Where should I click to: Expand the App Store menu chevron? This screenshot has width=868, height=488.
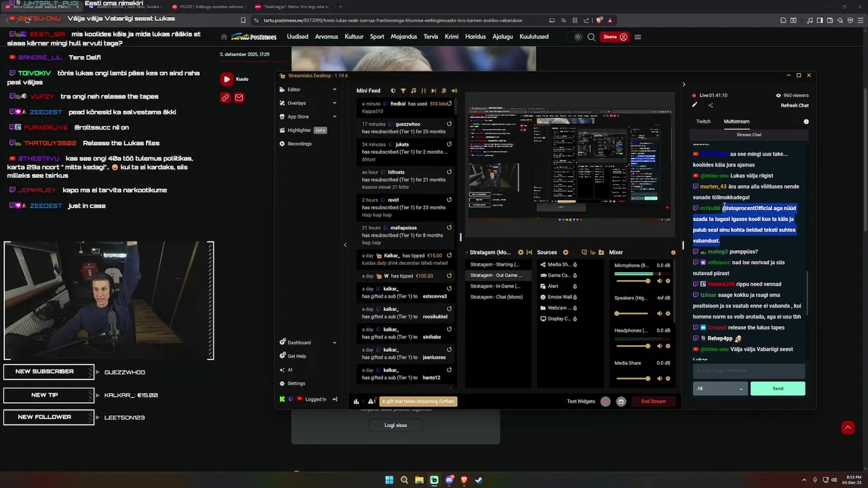coord(334,117)
